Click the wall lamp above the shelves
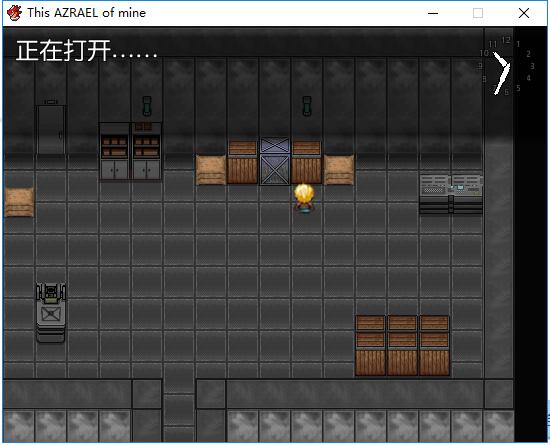The width and height of the screenshot is (550, 445). (147, 106)
